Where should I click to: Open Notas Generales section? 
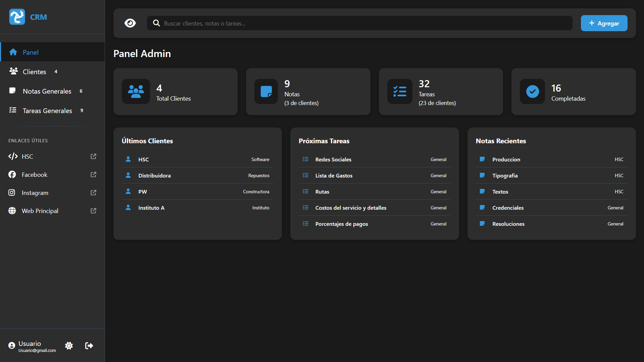pyautogui.click(x=52, y=91)
